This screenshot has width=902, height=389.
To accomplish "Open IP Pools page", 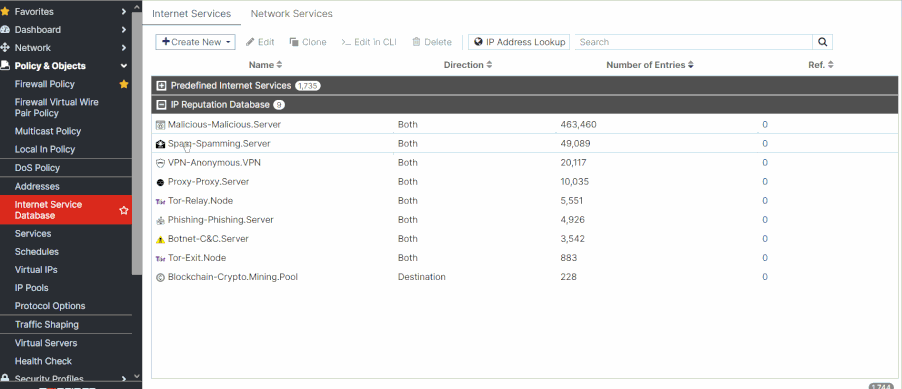I will click(x=32, y=288).
